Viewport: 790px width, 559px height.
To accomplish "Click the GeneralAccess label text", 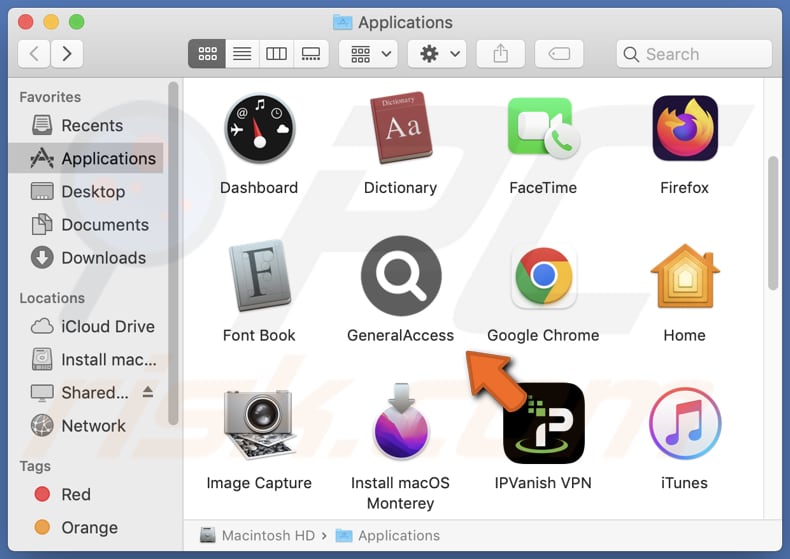I will 401,335.
